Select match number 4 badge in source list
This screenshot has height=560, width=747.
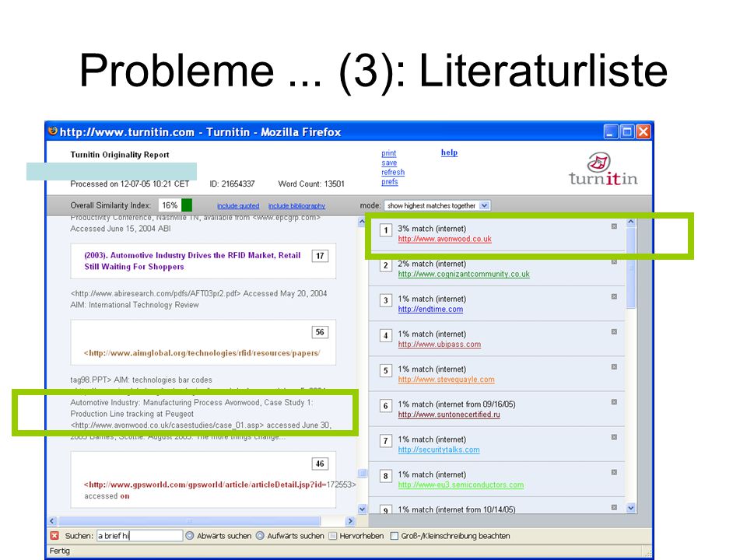click(386, 336)
